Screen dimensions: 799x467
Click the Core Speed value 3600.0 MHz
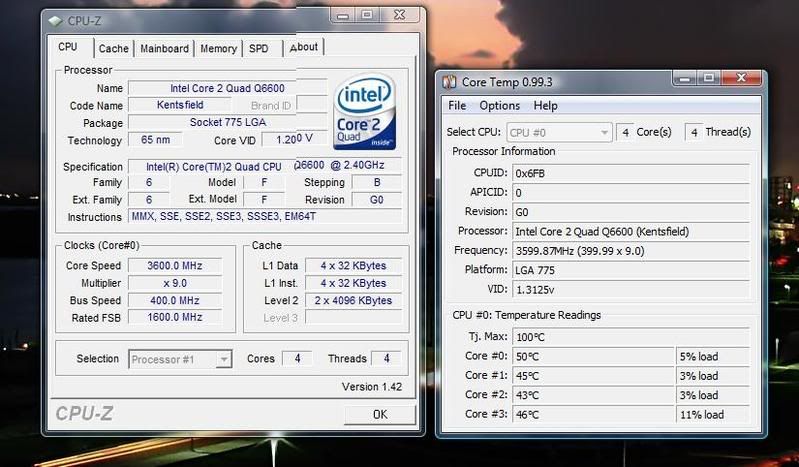click(175, 266)
